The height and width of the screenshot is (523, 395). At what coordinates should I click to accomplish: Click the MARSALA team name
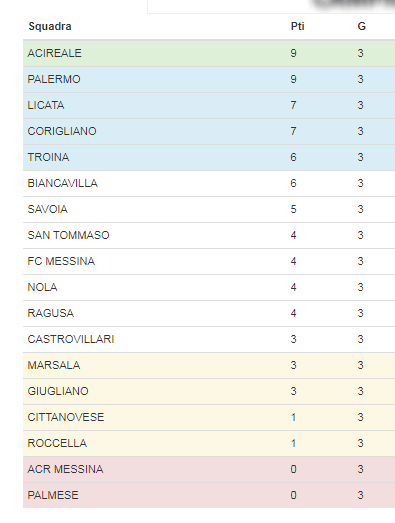54,366
